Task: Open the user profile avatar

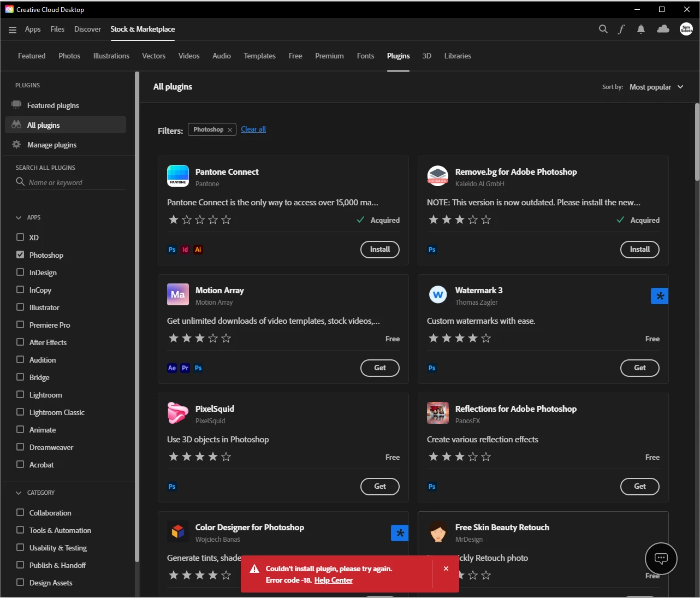Action: 686,29
